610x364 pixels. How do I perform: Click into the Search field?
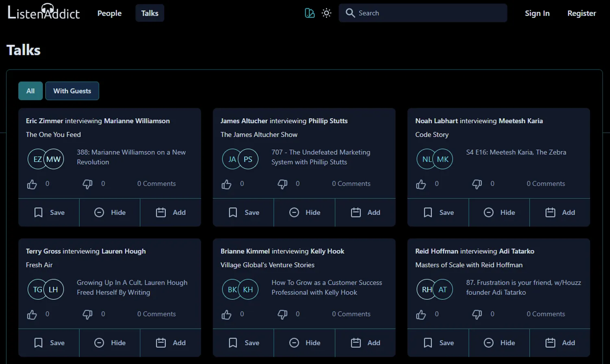click(x=427, y=13)
